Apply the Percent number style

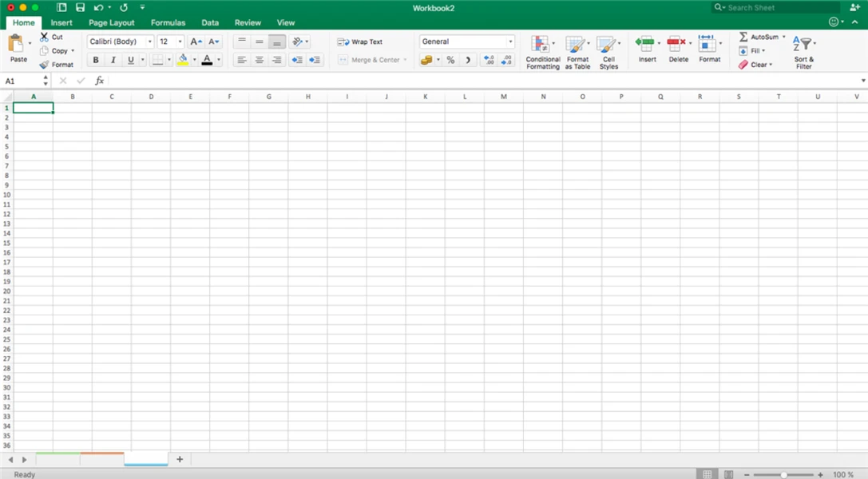pyautogui.click(x=450, y=58)
